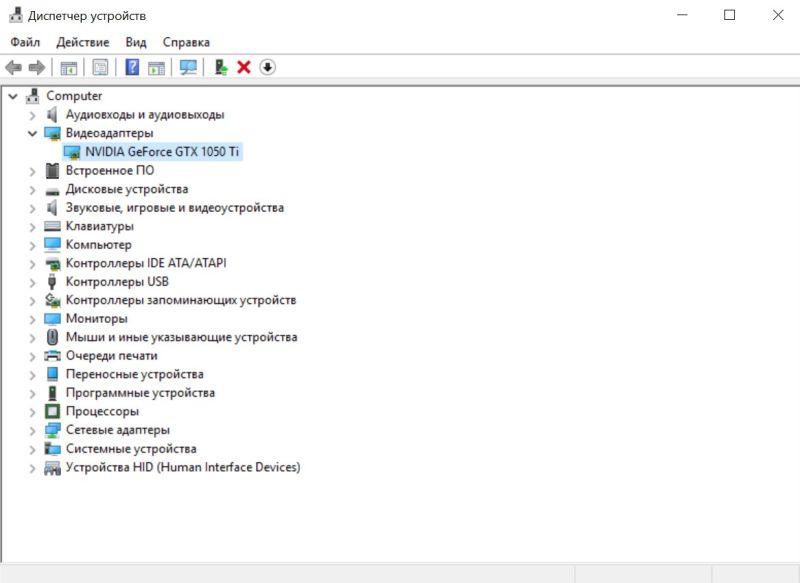The image size is (800, 583).
Task: Select the Системные устройства label
Action: pos(131,449)
